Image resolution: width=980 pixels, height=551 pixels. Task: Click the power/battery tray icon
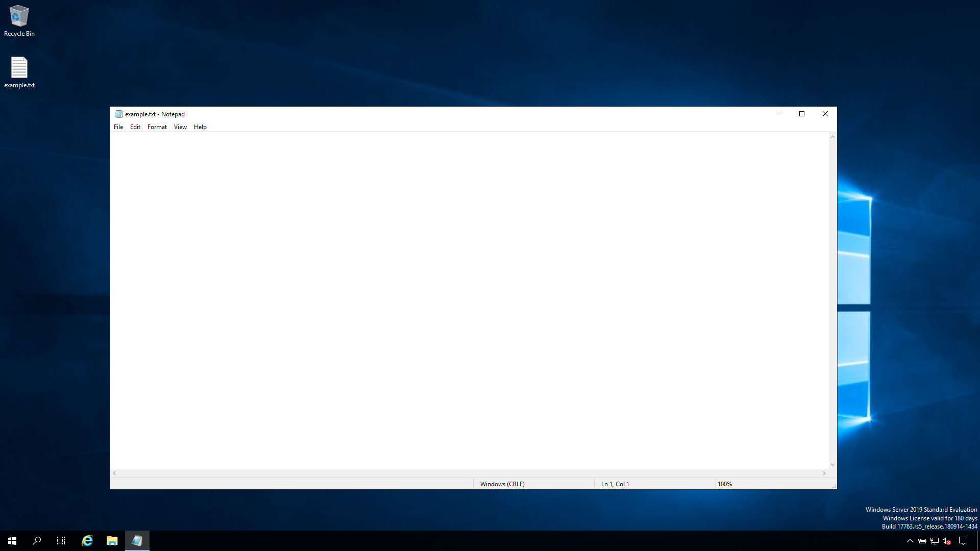coord(922,541)
